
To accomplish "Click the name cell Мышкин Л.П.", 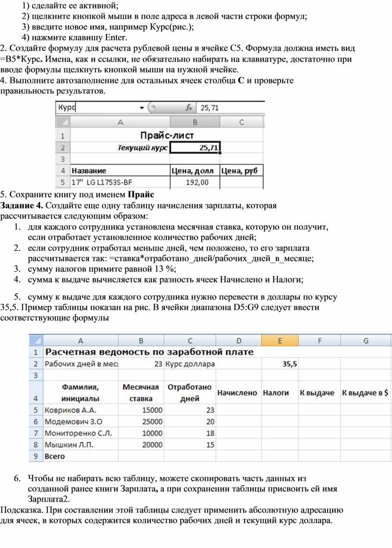I will tap(81, 445).
